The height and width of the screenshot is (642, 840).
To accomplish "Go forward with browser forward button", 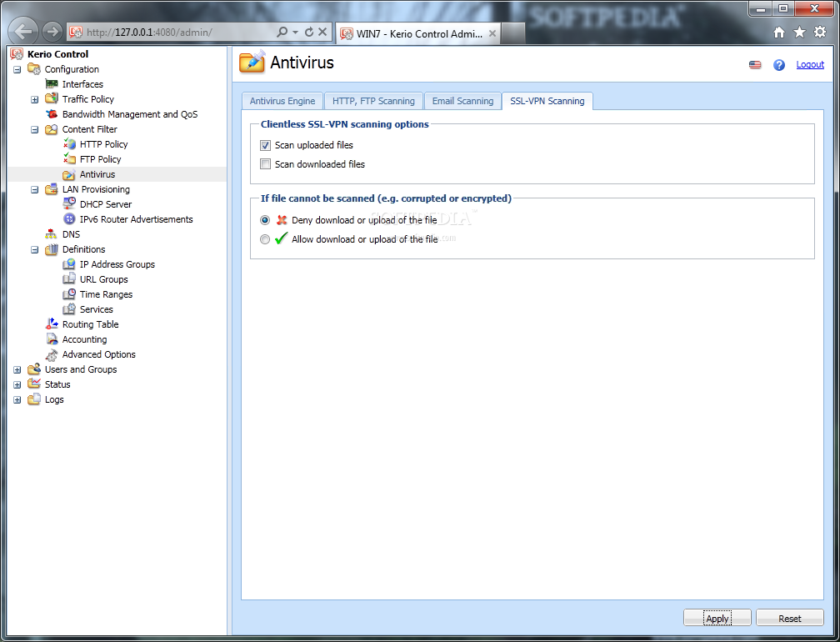I will tap(52, 32).
